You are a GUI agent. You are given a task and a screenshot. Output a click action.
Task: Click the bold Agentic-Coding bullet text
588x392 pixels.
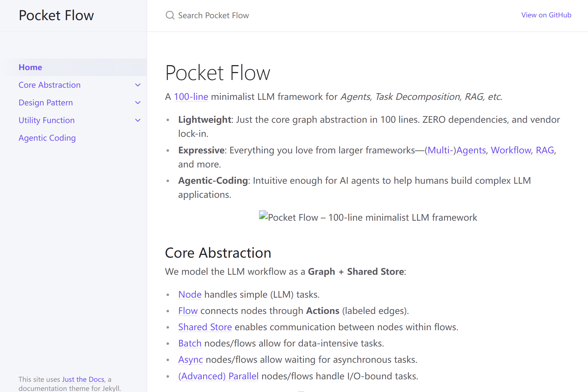click(x=213, y=181)
